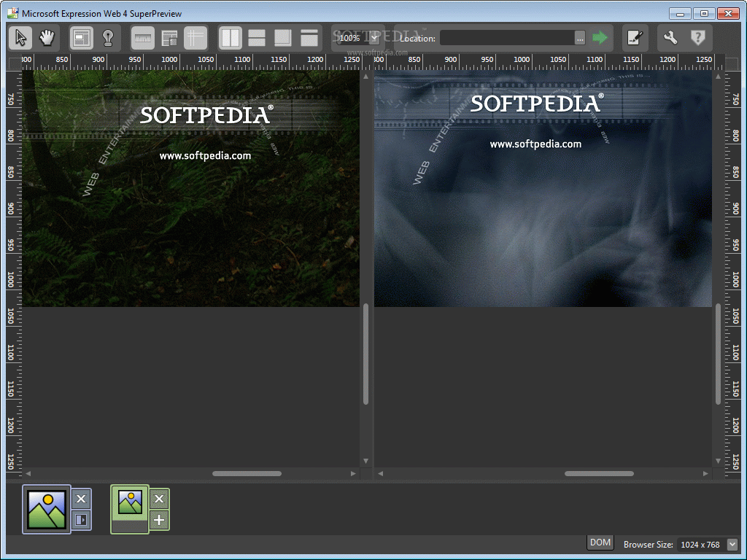
Task: Switch to side-by-side vertical layout
Action: pos(231,38)
